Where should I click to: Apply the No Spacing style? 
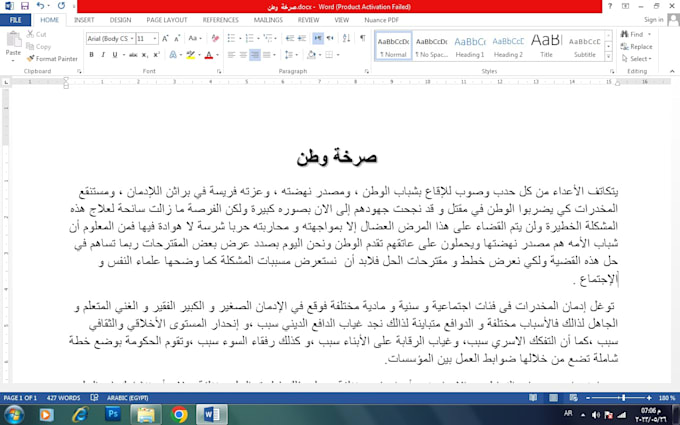[432, 46]
